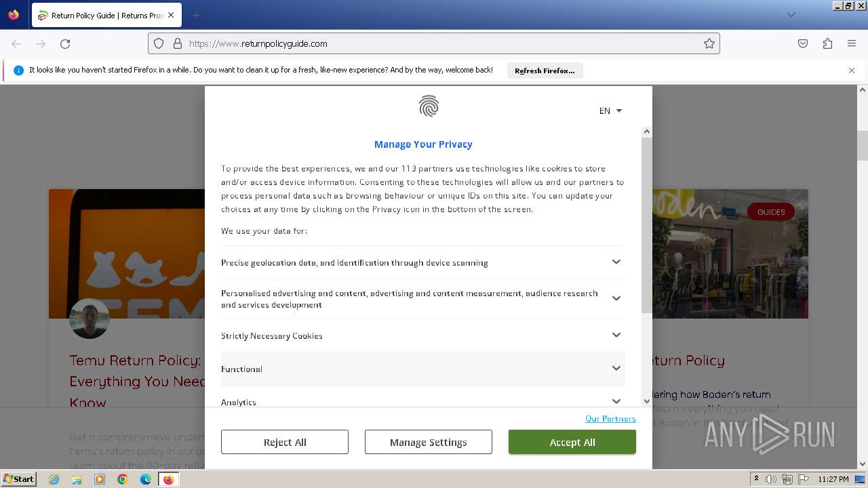
Task: Open the Windows Start menu
Action: (19, 479)
